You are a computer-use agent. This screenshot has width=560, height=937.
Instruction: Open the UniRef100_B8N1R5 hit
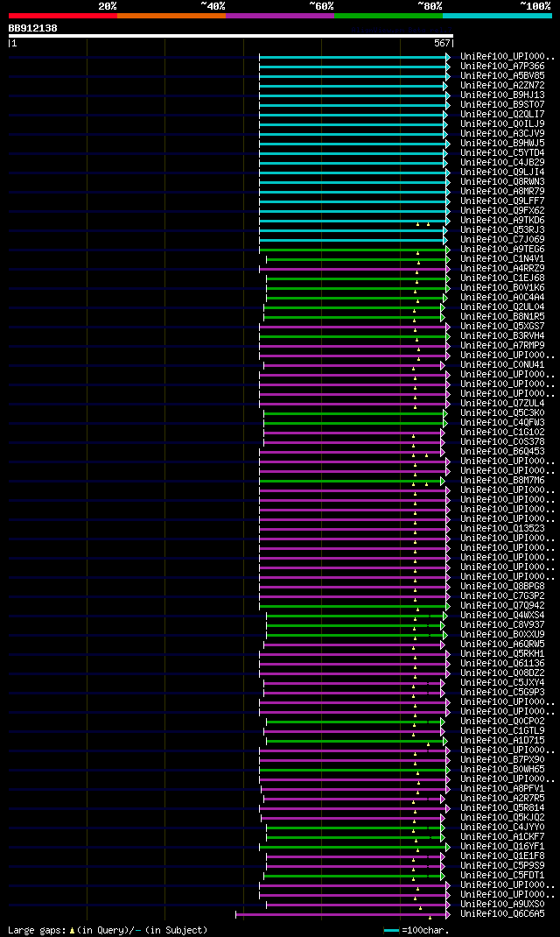[502, 317]
